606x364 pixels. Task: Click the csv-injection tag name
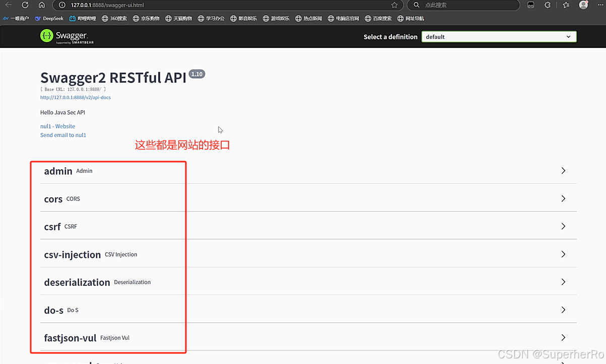(73, 255)
